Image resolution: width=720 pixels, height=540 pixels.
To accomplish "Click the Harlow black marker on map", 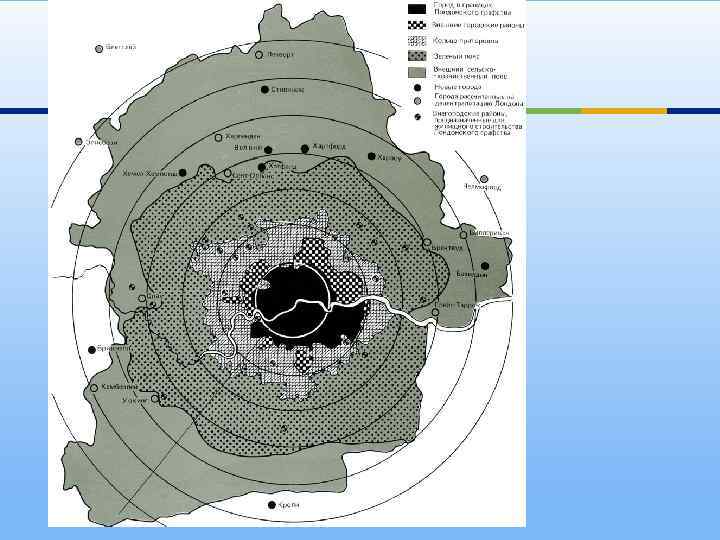I will coord(371,157).
